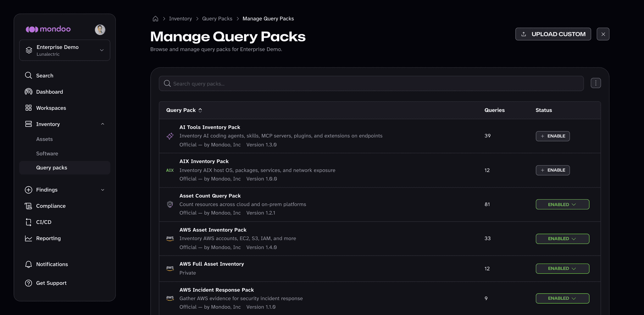Open the Asset Count Query Pack title
The height and width of the screenshot is (315, 644).
(210, 196)
